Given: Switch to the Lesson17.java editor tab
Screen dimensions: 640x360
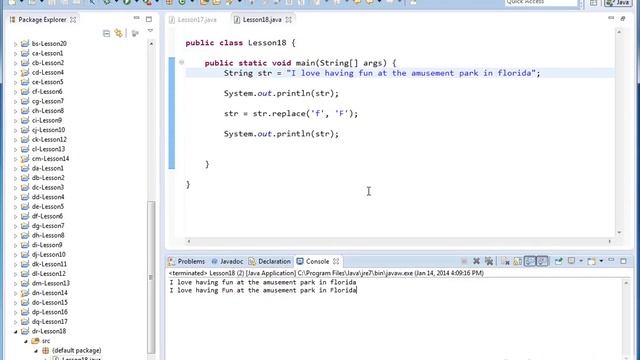Looking at the screenshot, I should [193, 20].
